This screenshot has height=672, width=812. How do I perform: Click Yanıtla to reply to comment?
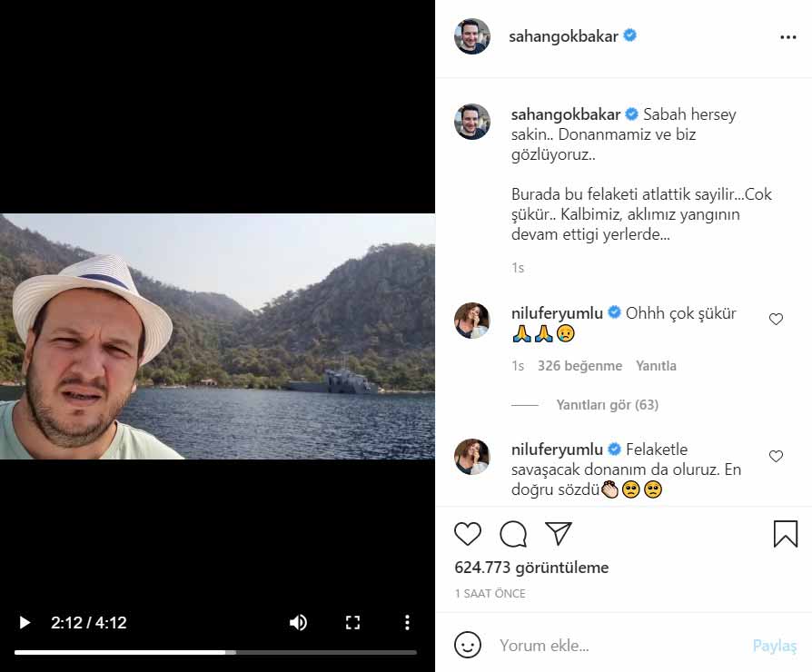click(x=656, y=366)
